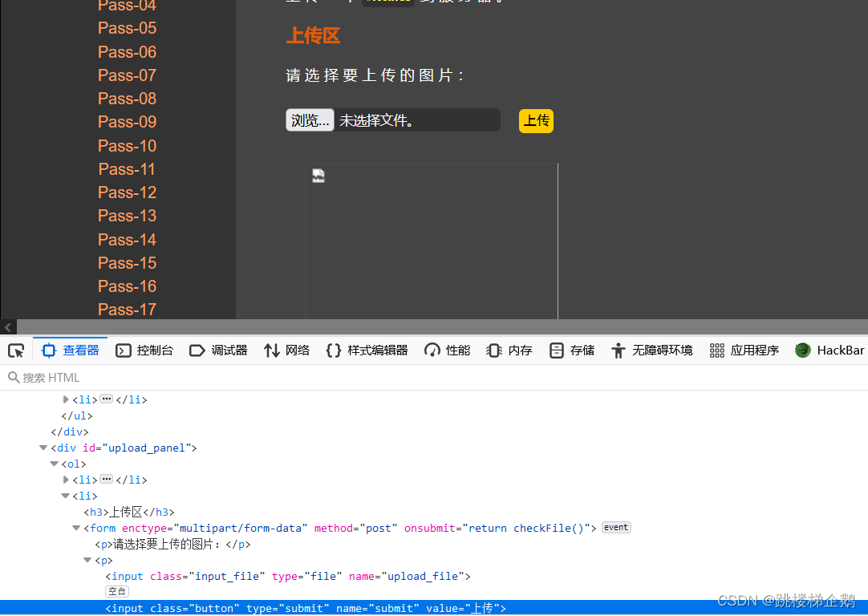Activate the element picker icon
The width and height of the screenshot is (868, 616).
click(16, 351)
